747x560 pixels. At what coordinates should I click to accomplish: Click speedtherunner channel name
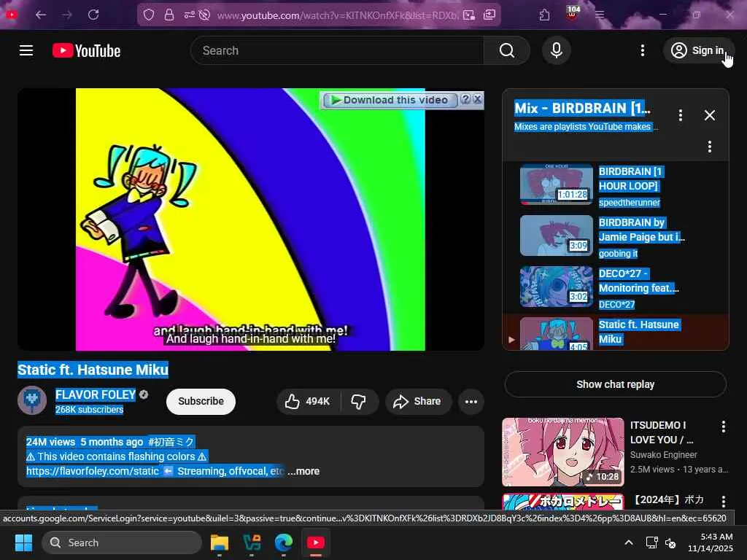(x=629, y=203)
